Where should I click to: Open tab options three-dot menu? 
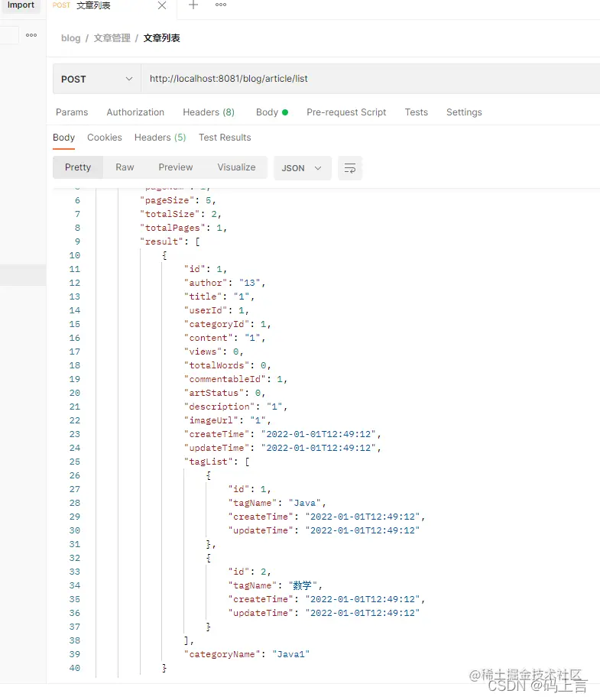click(221, 5)
